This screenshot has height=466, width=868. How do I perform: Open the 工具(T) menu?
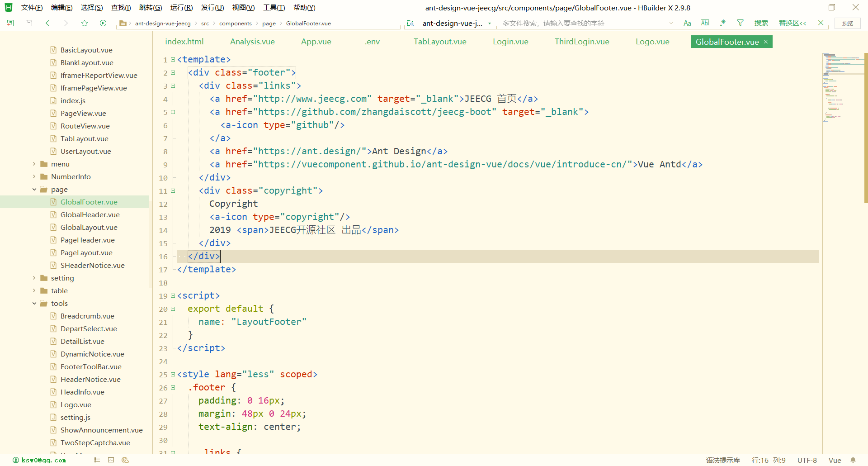274,8
